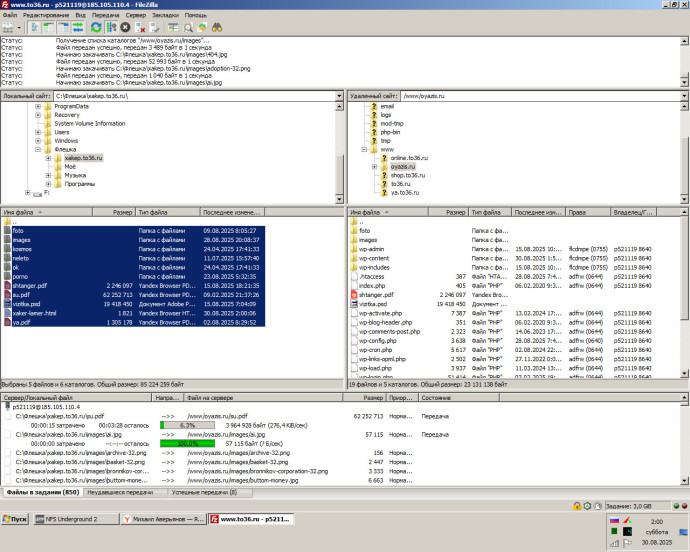
Task: Click the network signal icon in system tray
Action: coord(614,543)
